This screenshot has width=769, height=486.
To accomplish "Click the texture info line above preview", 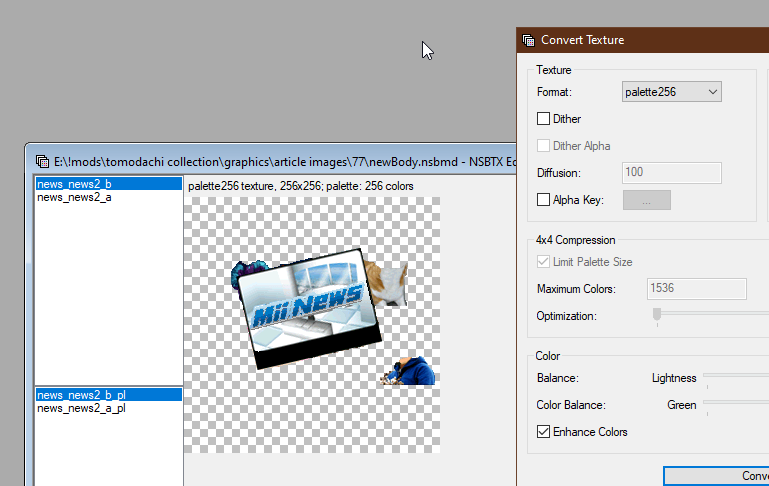I will click(301, 186).
